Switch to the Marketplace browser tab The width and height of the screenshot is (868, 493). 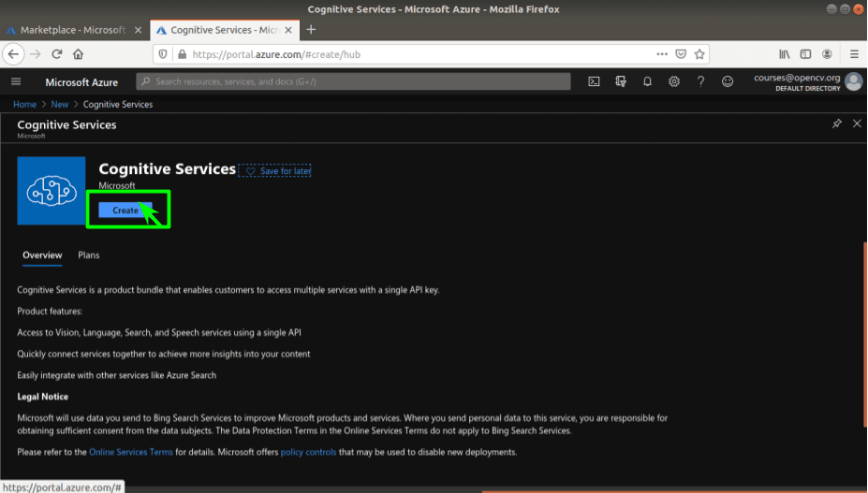click(x=73, y=30)
